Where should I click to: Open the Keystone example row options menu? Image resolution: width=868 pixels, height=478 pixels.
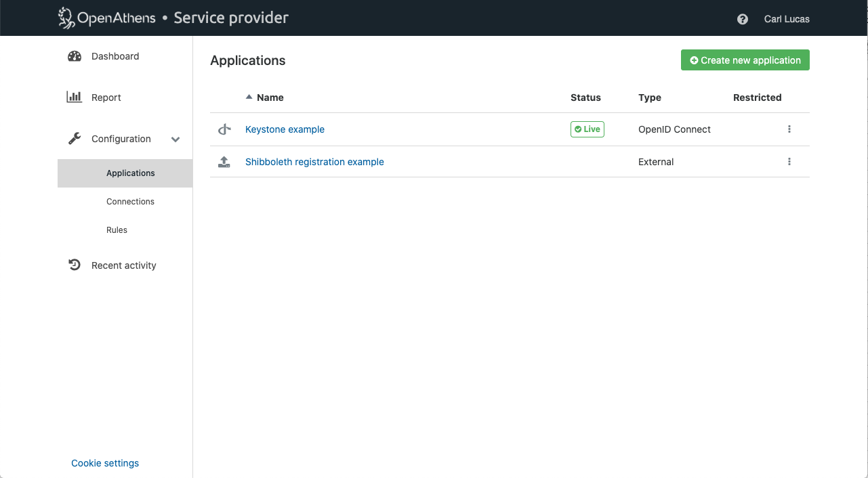[x=789, y=129]
